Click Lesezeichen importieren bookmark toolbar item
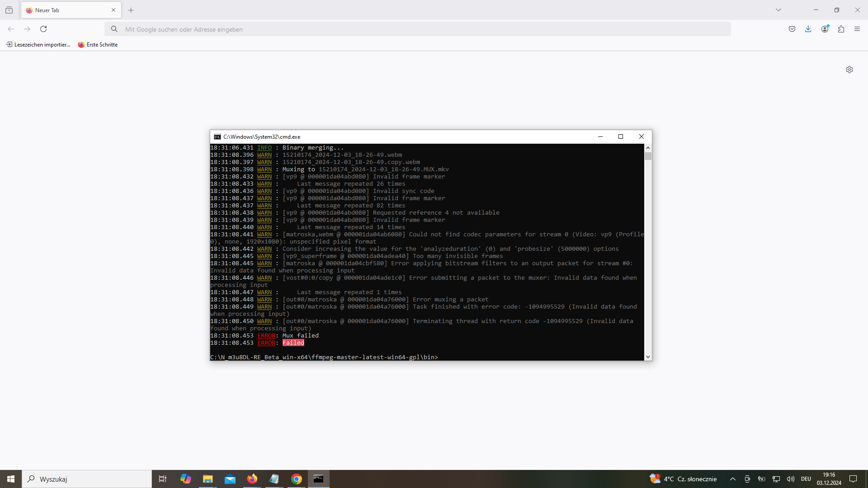This screenshot has width=868, height=488. [38, 45]
